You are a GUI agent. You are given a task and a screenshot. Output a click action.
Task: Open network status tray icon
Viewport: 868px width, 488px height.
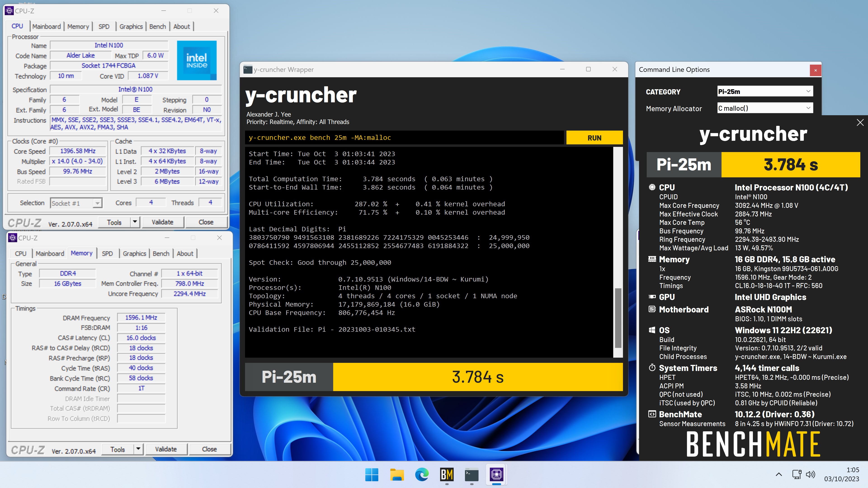(797, 474)
